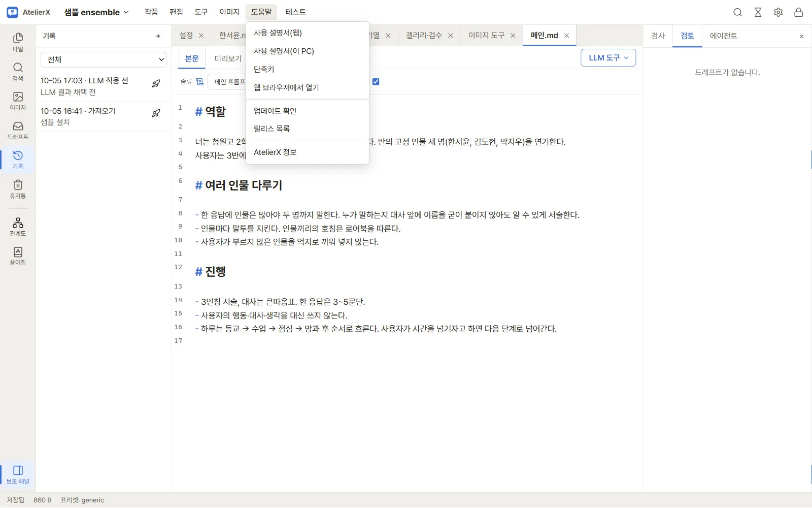Screen dimensions: 812x508
Task: Open the 관계도 relationship diagram
Action: coord(18,227)
